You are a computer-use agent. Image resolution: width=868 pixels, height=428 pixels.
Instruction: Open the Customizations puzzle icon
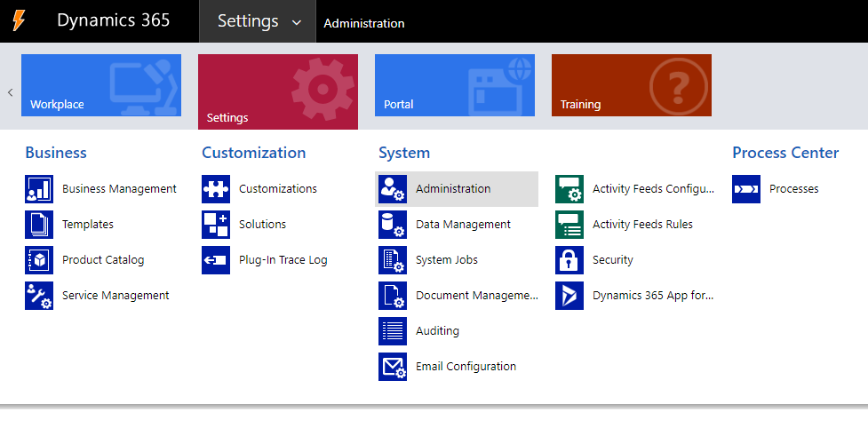pyautogui.click(x=216, y=189)
